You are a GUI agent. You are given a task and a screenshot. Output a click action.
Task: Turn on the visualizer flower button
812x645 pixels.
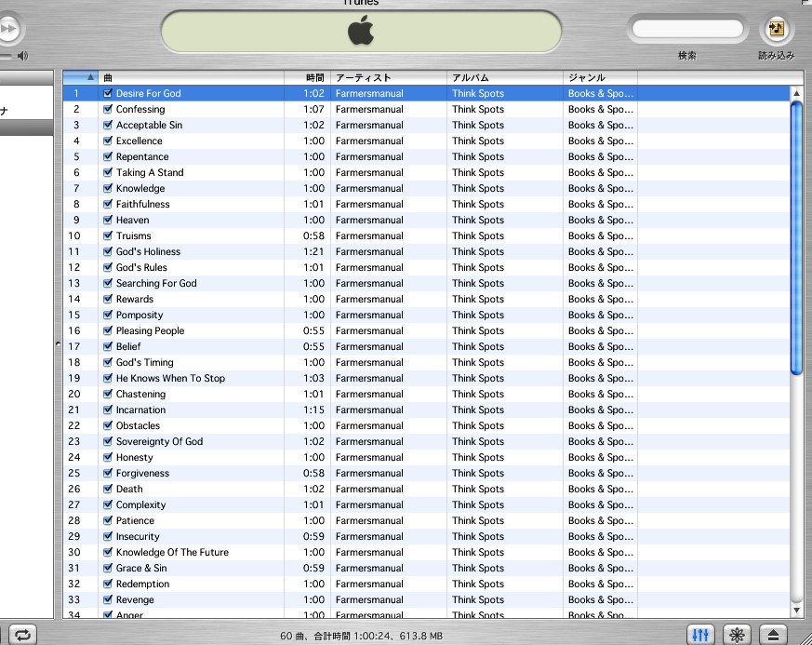coord(737,635)
